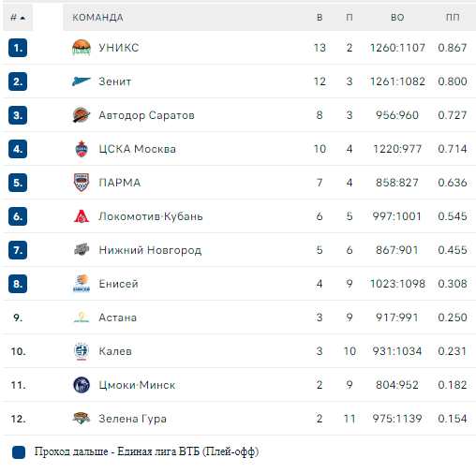The image size is (476, 473).
Task: Click score 917:991 in Астана row
Action: pos(397,318)
